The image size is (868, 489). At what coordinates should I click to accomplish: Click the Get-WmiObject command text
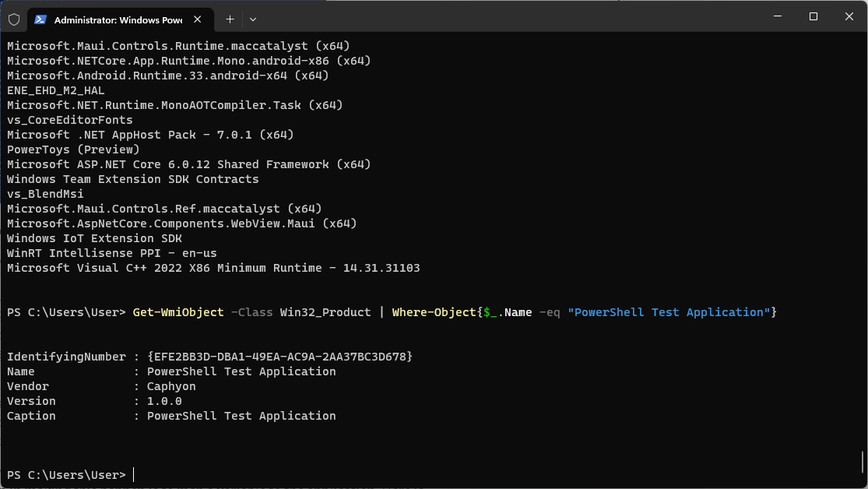pos(178,312)
